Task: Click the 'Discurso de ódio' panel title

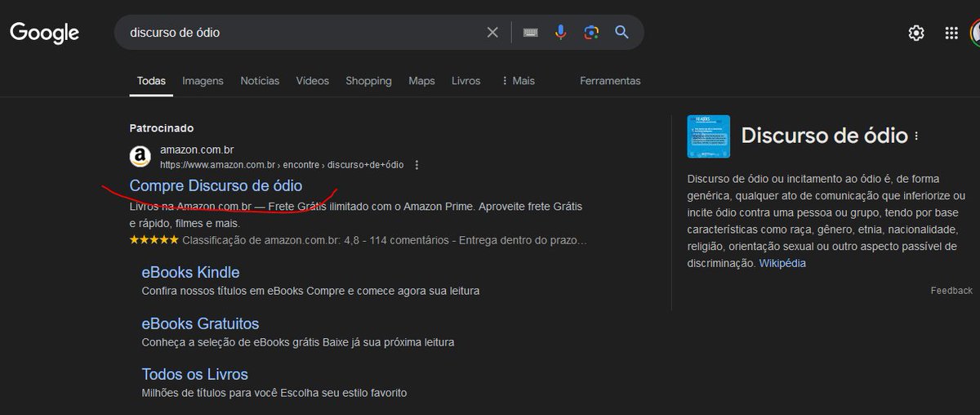Action: (824, 136)
